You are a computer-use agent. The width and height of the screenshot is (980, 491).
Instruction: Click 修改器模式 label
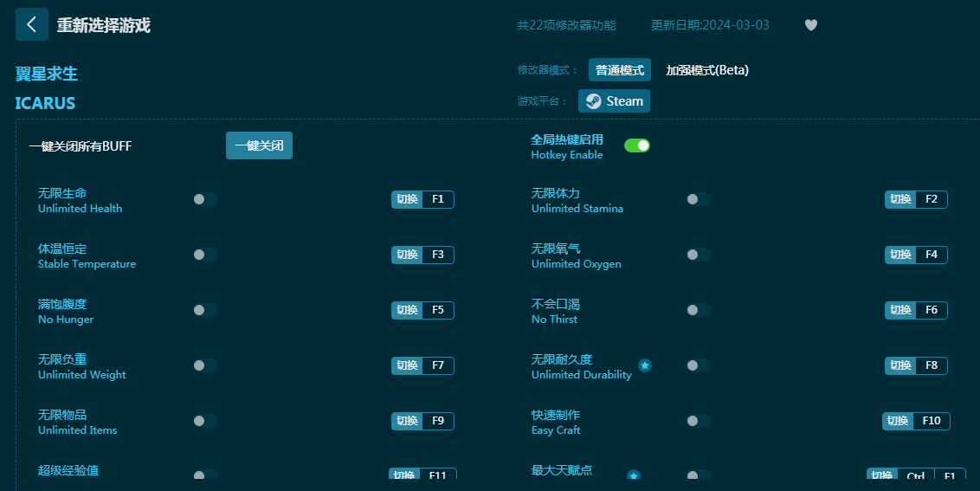(547, 70)
